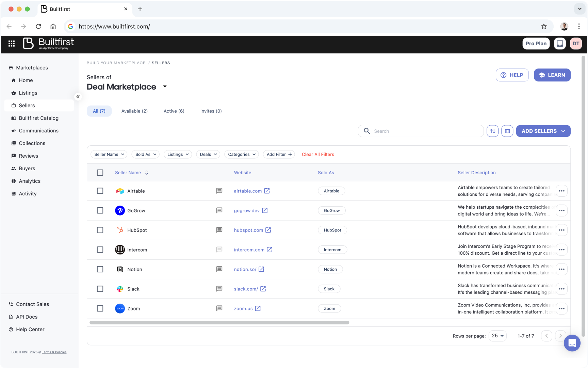The image size is (588, 368).
Task: Open the message icon in HubSpot row
Action: click(219, 230)
